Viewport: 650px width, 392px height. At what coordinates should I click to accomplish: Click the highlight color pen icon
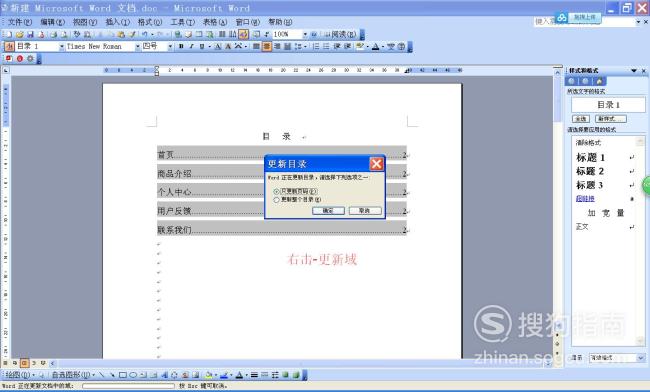pos(359,46)
